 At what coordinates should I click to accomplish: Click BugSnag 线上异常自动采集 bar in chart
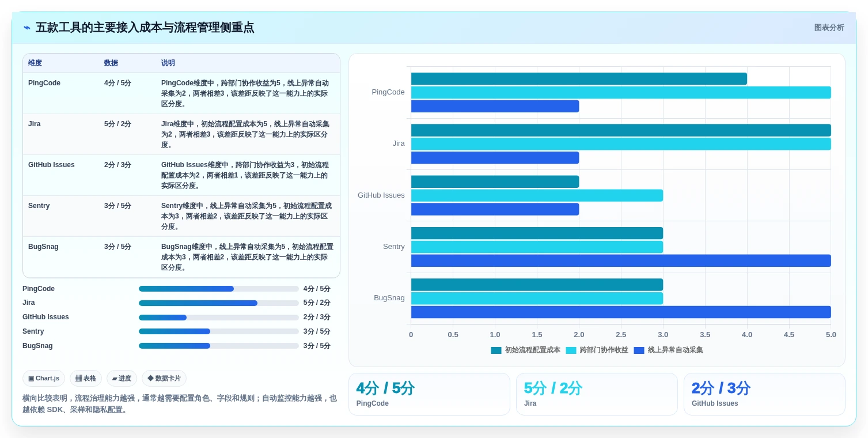point(621,312)
